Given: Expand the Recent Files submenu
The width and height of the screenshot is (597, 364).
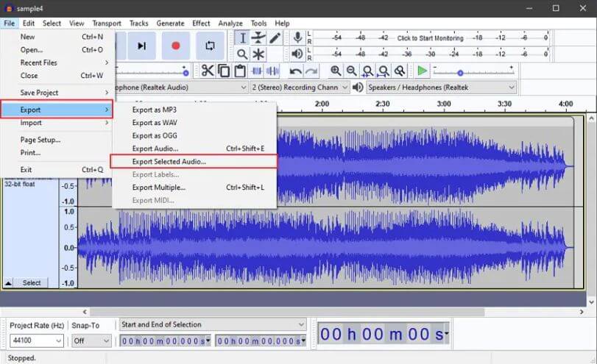Looking at the screenshot, I should [x=57, y=63].
